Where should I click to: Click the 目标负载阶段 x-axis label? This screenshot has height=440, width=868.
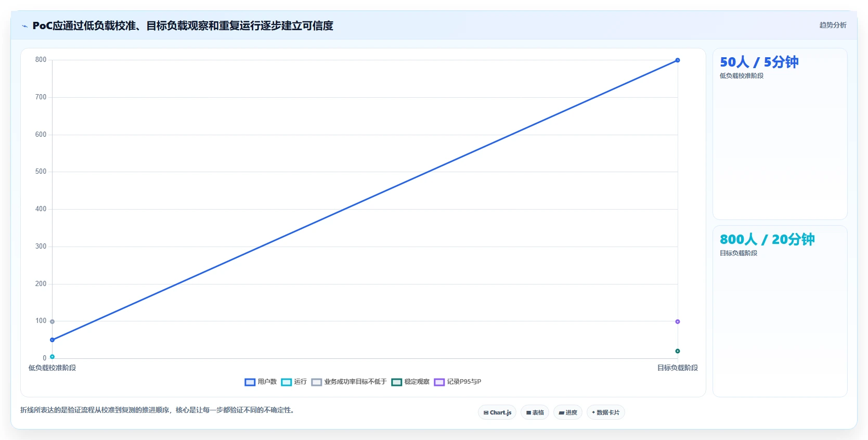tap(678, 368)
